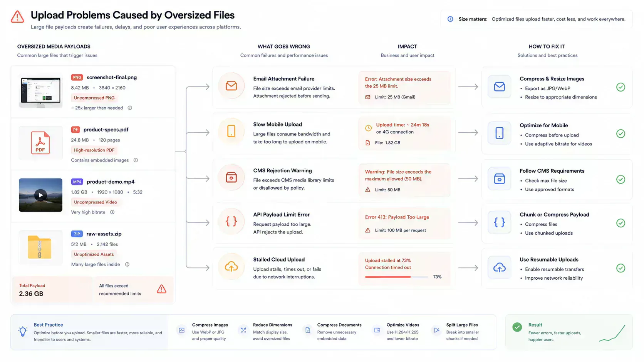Click the purple MP4 file type badge

pyautogui.click(x=77, y=182)
